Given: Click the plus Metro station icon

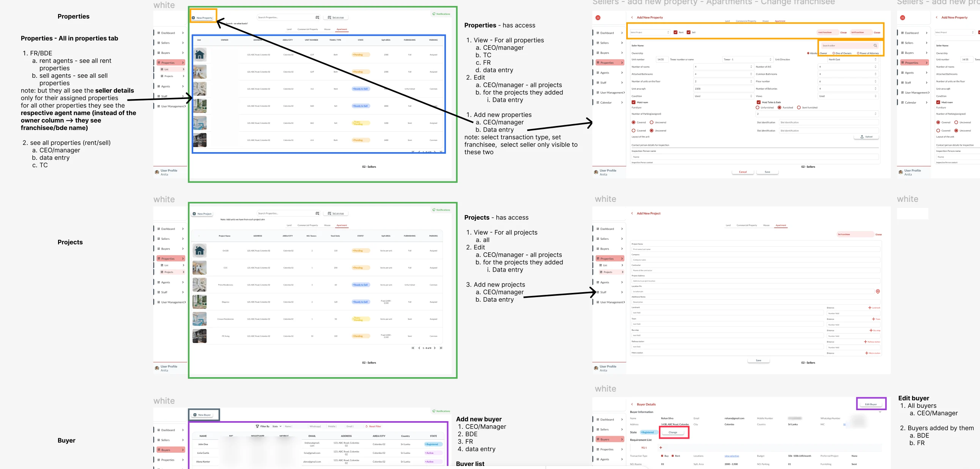Looking at the screenshot, I should pyautogui.click(x=867, y=353).
